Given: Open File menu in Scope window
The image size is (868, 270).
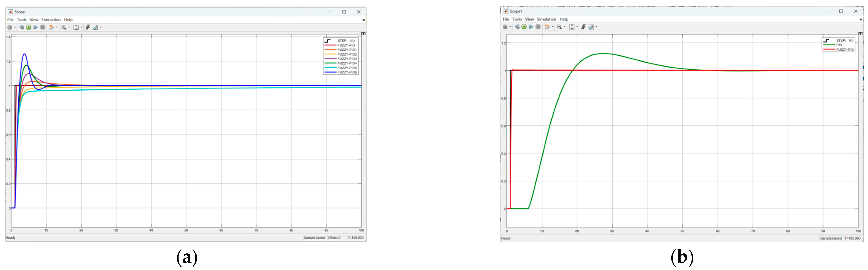Looking at the screenshot, I should [10, 20].
